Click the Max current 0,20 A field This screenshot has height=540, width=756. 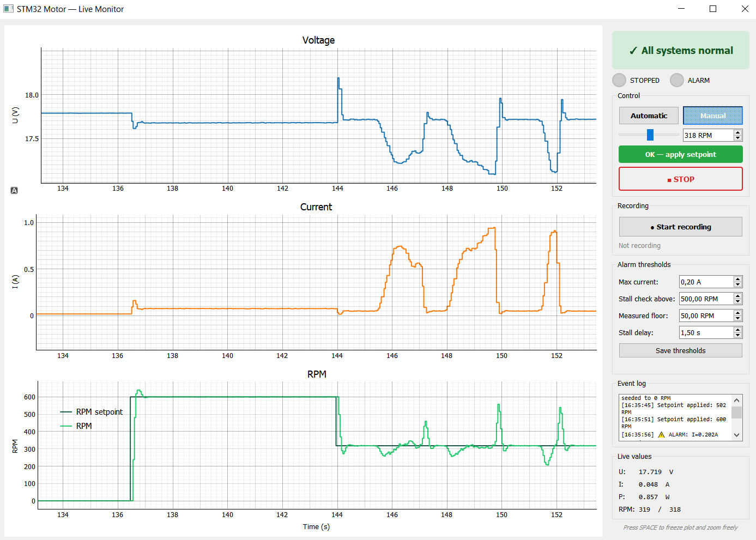click(x=706, y=282)
